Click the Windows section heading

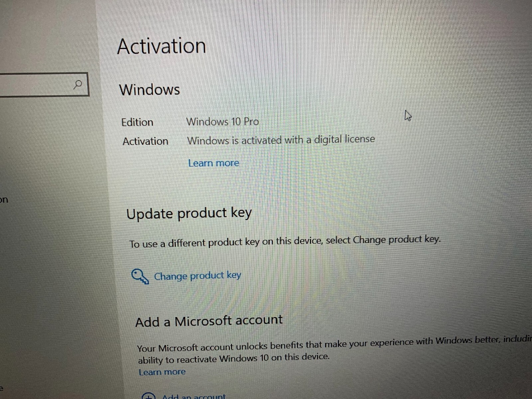150,89
